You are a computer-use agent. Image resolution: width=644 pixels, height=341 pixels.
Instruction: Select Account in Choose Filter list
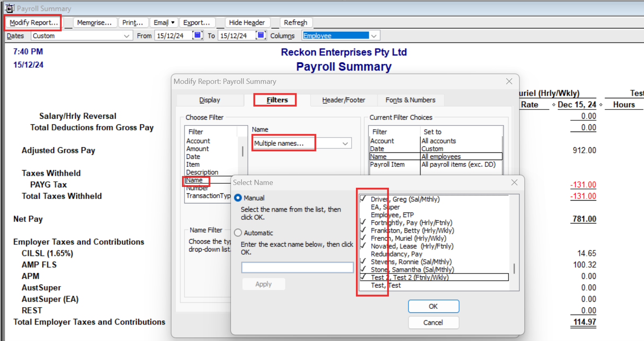pyautogui.click(x=198, y=141)
